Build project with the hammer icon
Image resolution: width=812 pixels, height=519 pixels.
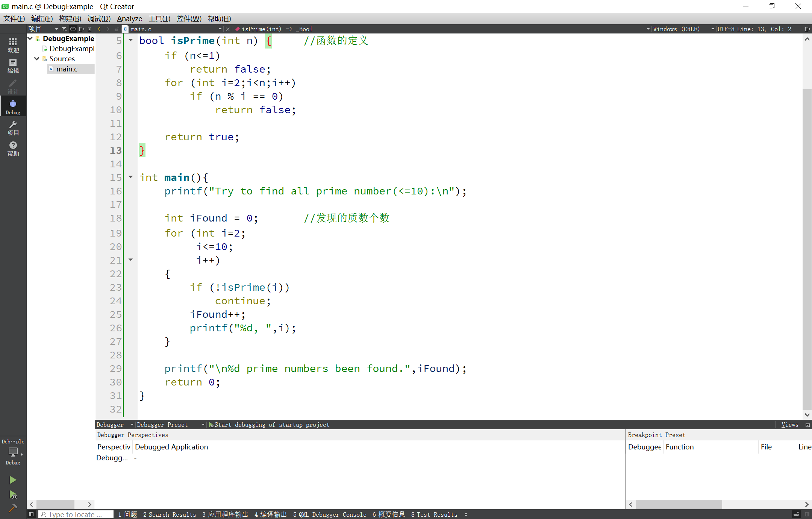pos(12,508)
